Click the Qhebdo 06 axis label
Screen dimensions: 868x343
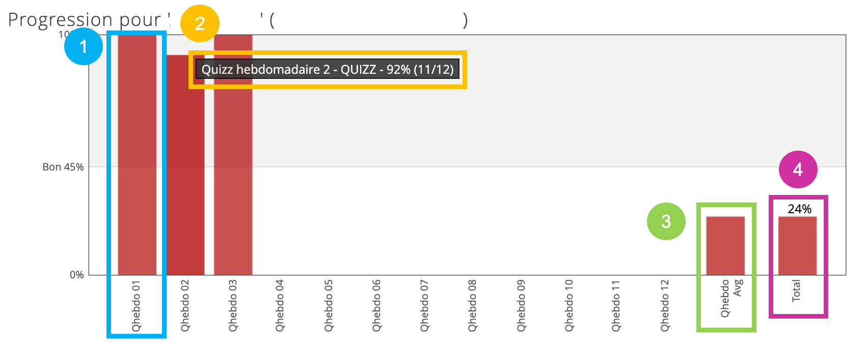[376, 305]
